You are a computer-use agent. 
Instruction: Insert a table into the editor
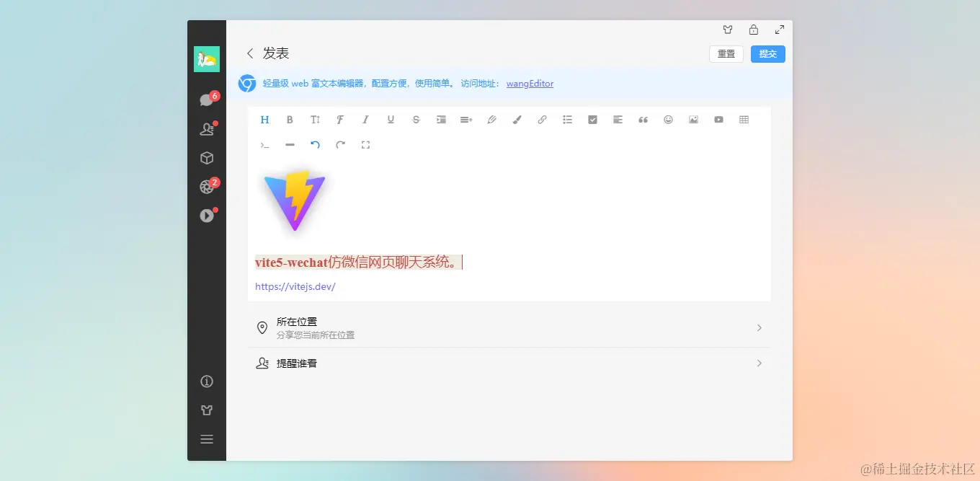pos(744,119)
